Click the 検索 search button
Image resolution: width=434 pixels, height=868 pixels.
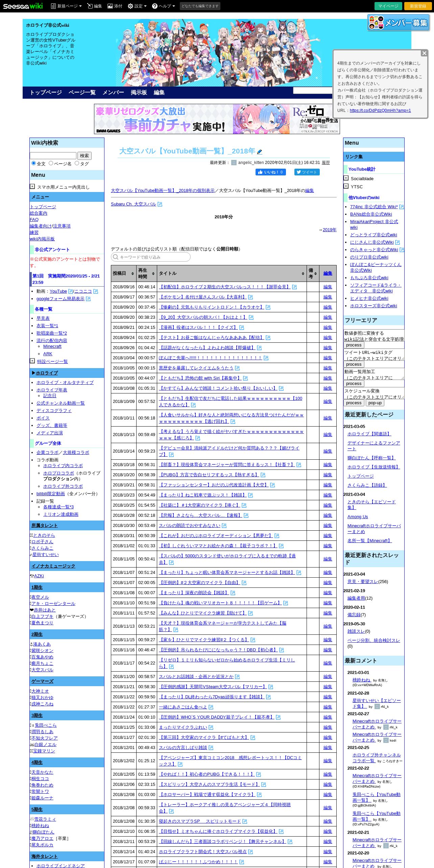tap(85, 156)
